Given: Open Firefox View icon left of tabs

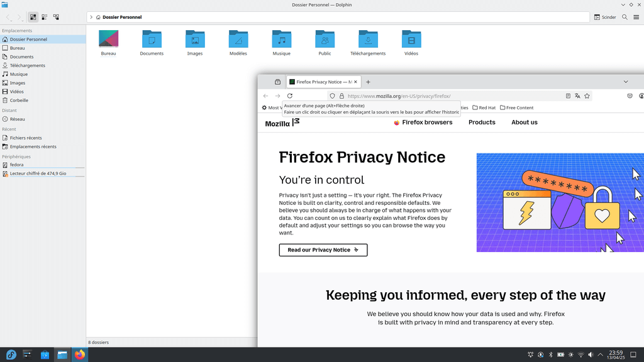Looking at the screenshot, I should [x=277, y=82].
